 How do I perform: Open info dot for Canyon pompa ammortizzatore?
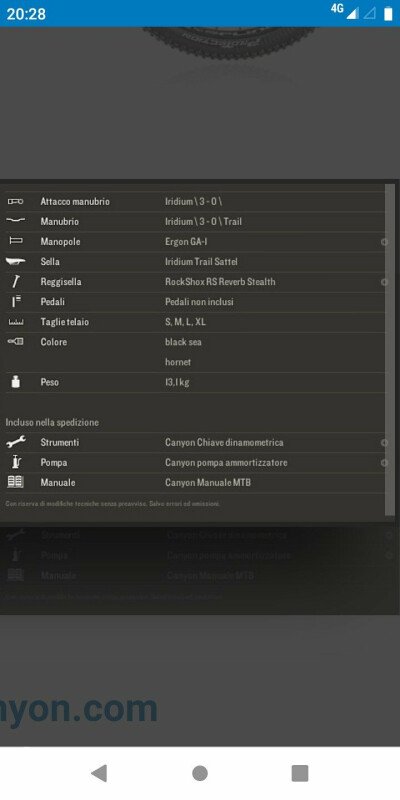point(384,463)
